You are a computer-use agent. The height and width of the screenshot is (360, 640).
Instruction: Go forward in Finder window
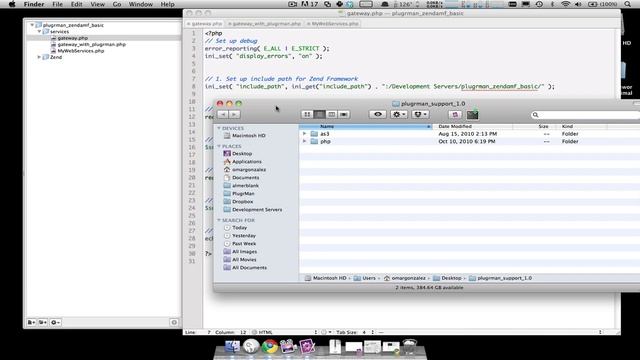(x=234, y=115)
